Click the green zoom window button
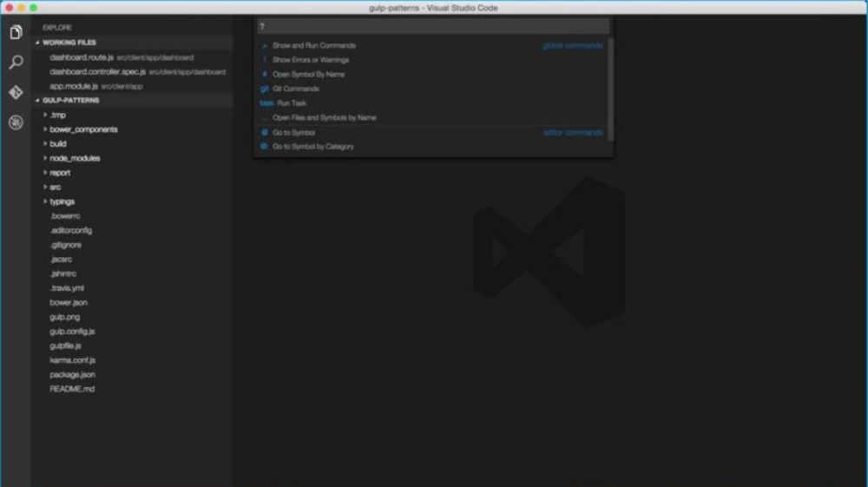 point(33,8)
